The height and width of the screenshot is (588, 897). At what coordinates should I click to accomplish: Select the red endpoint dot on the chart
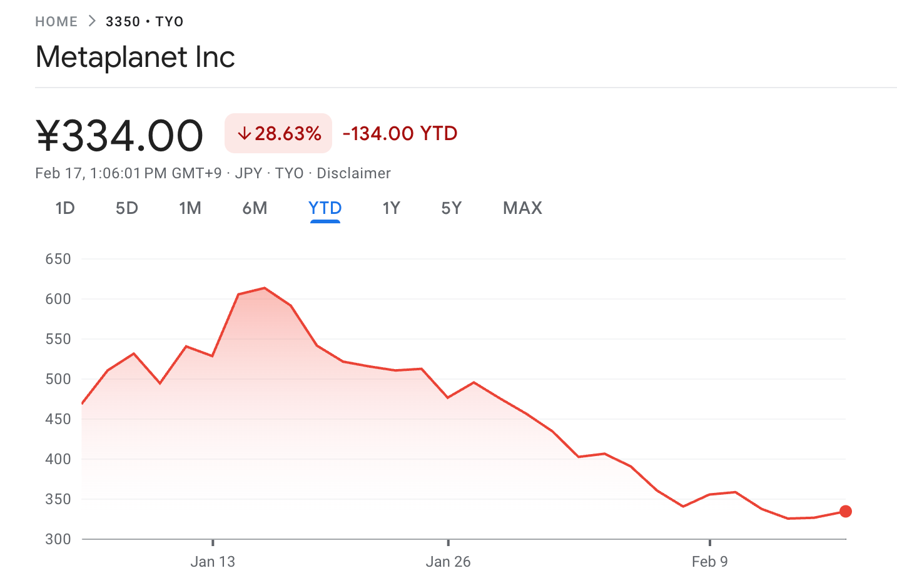click(846, 512)
